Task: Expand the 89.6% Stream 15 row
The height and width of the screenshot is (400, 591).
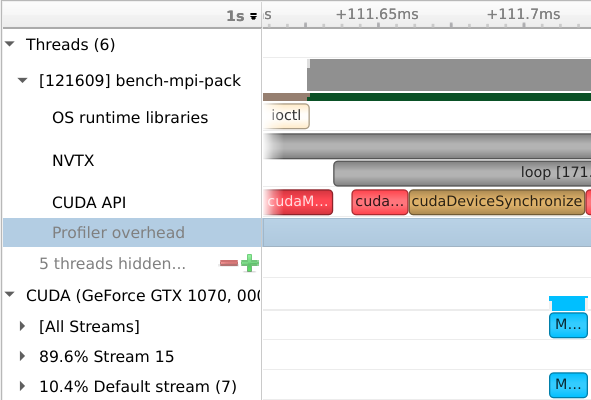Action: (22, 356)
